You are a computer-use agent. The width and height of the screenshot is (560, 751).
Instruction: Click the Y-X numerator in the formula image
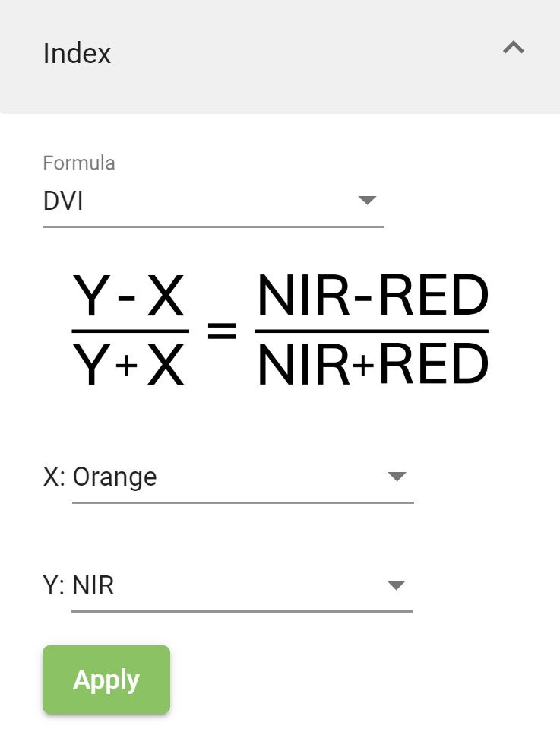pos(128,296)
